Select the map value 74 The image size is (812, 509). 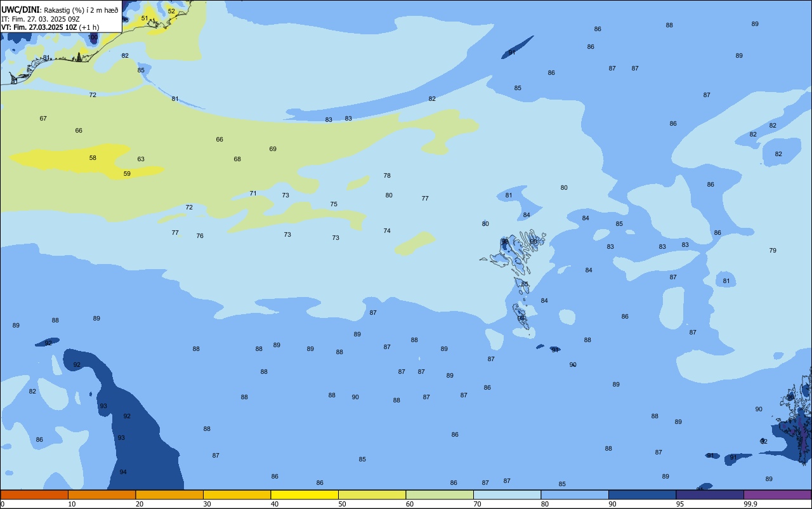[387, 231]
